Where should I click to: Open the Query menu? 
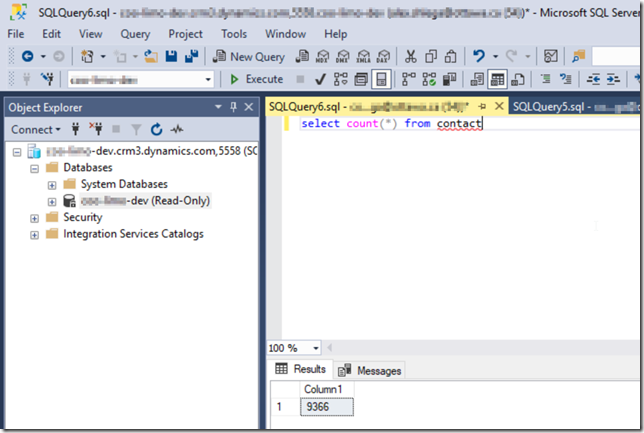coord(135,34)
